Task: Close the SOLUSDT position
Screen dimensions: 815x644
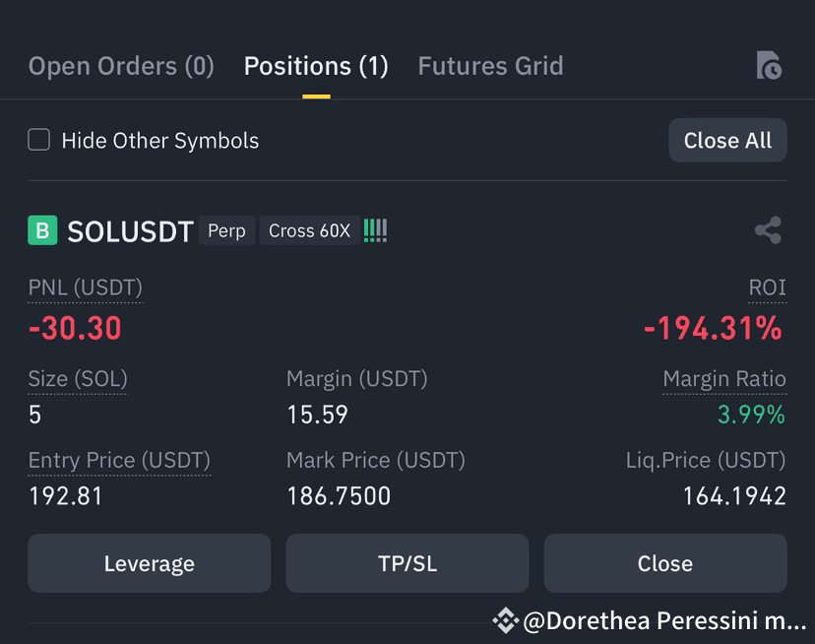Action: 664,563
